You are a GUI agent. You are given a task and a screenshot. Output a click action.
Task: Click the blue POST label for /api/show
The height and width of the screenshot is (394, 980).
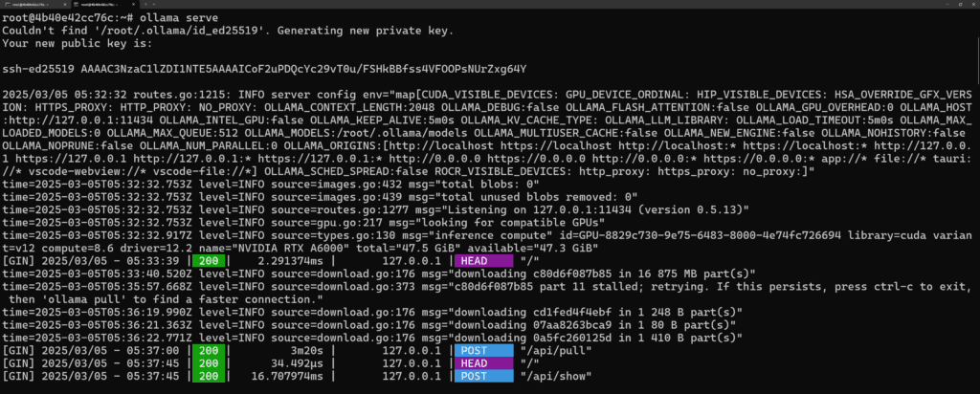point(483,376)
